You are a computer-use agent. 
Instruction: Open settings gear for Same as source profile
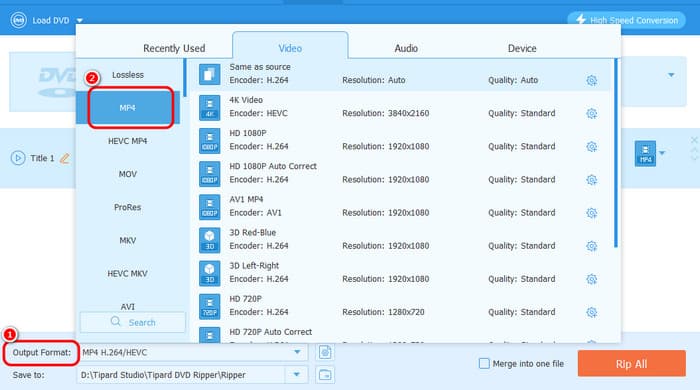point(592,80)
